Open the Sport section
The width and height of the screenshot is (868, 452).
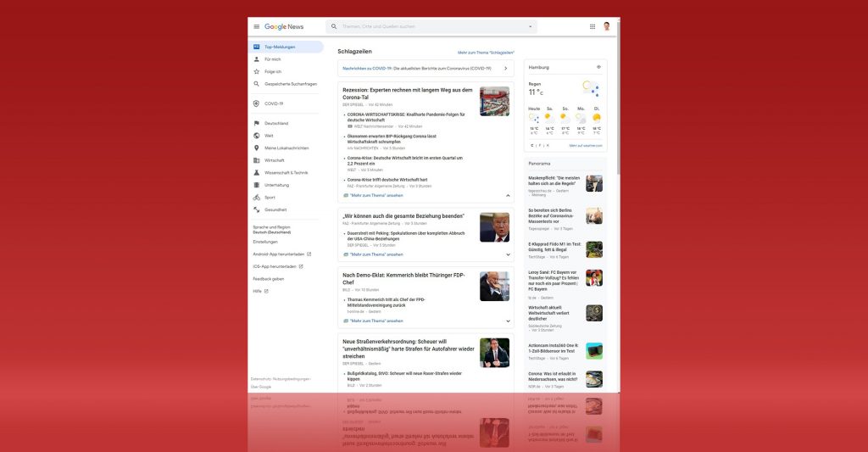click(270, 198)
